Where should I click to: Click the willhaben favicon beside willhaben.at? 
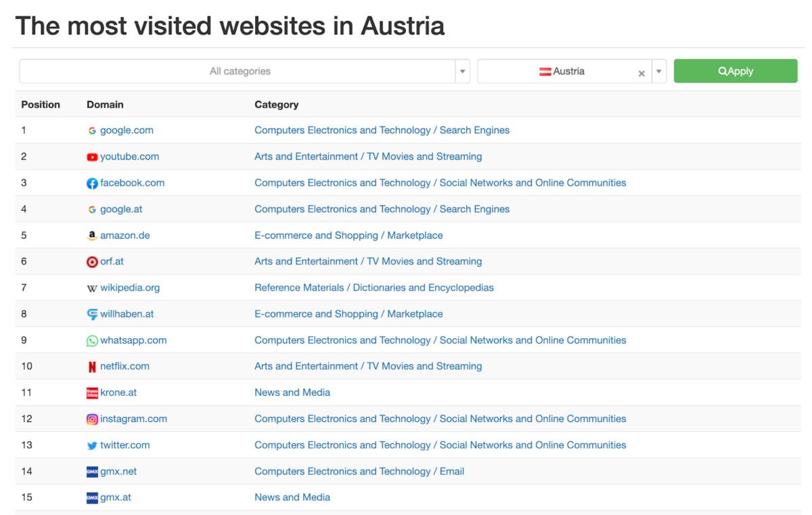pos(92,315)
